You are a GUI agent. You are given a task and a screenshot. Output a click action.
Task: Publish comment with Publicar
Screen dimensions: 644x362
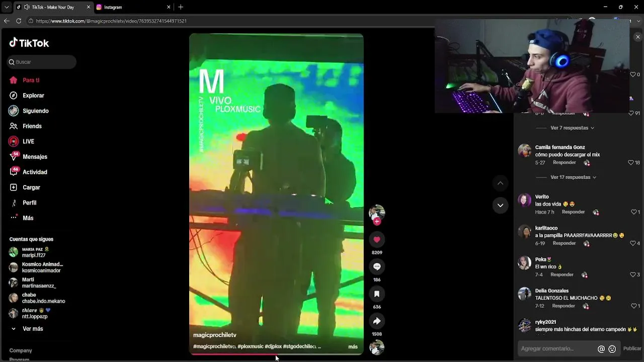(632, 348)
